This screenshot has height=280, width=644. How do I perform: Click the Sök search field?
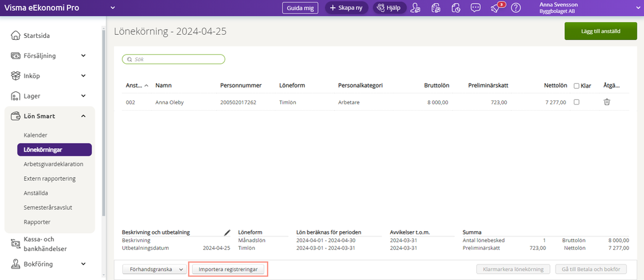tap(173, 59)
